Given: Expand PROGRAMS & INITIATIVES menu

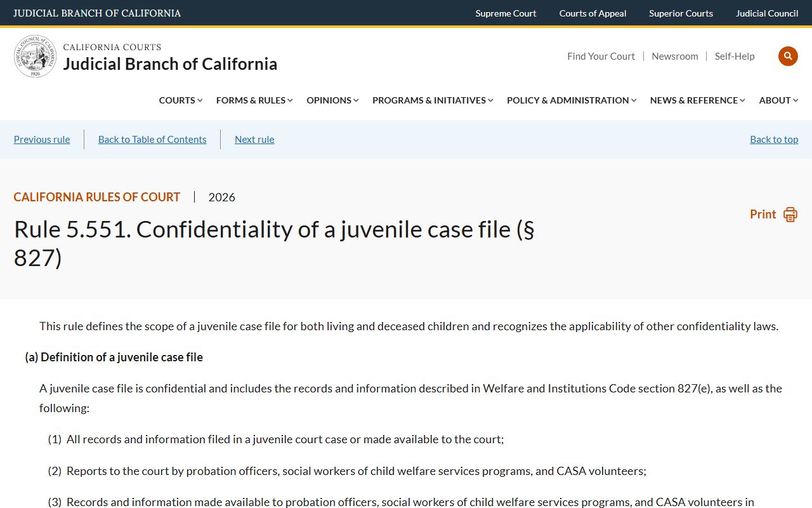Looking at the screenshot, I should pyautogui.click(x=433, y=100).
